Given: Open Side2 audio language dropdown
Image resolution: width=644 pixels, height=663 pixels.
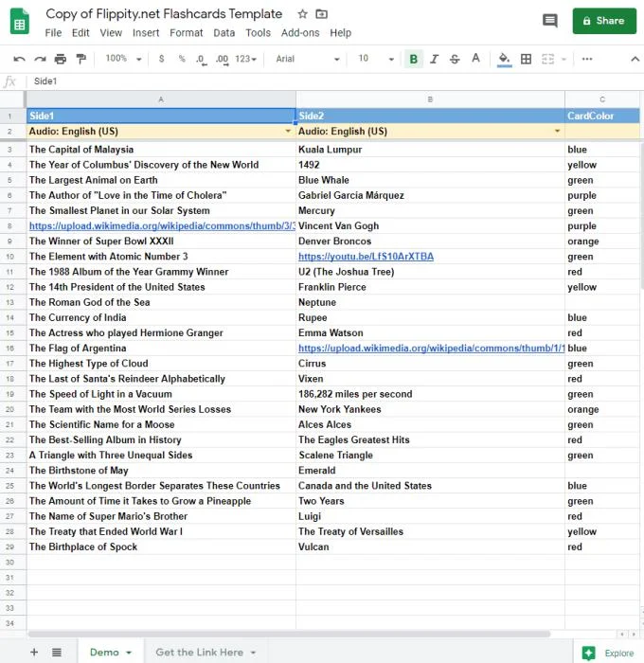Looking at the screenshot, I should (x=557, y=131).
